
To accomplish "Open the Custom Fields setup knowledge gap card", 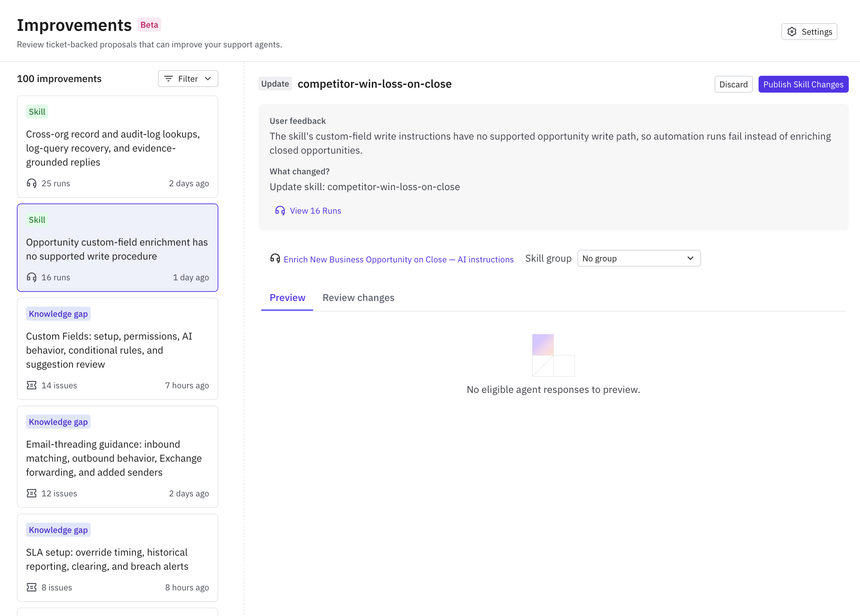I will coord(118,349).
